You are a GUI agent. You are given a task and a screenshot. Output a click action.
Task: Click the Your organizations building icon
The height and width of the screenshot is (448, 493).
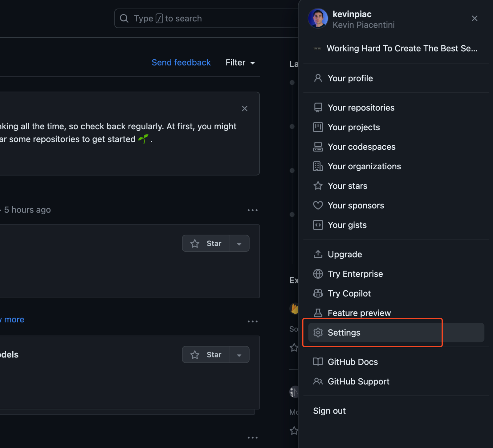318,166
